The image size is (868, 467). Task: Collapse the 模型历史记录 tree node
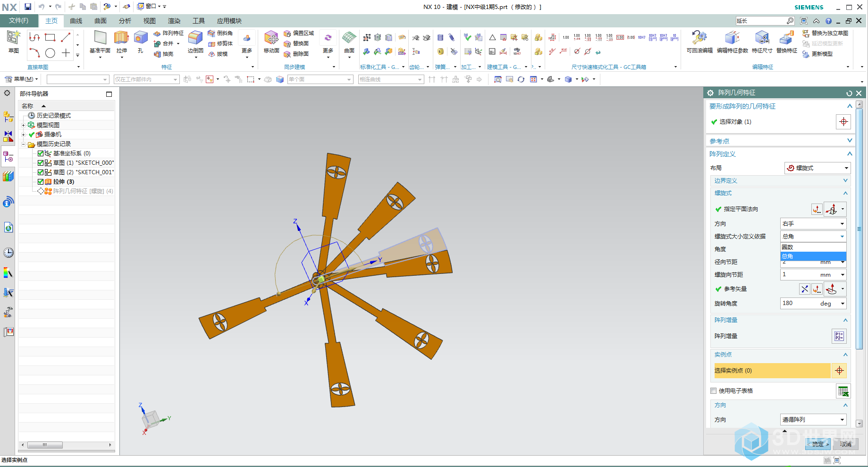[x=23, y=144]
